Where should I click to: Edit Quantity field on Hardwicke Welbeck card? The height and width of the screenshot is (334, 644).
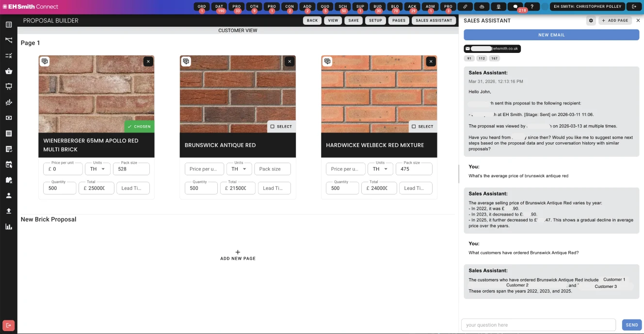click(342, 188)
